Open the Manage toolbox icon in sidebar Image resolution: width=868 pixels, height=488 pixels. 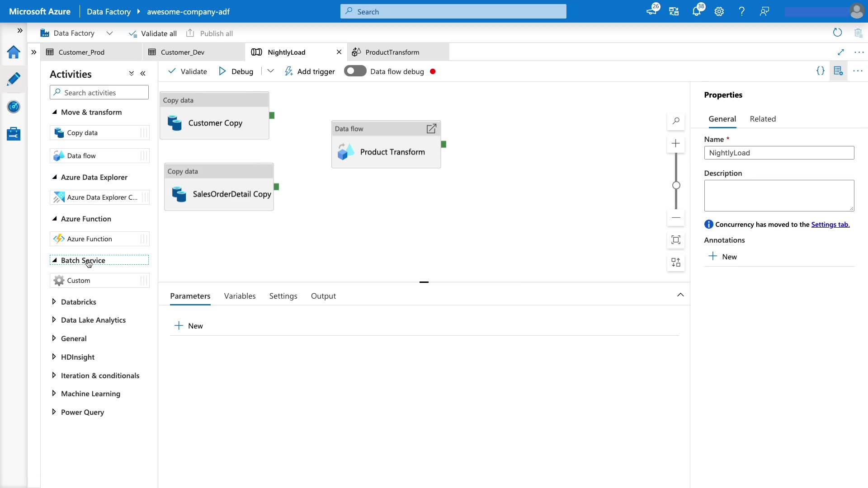point(14,134)
